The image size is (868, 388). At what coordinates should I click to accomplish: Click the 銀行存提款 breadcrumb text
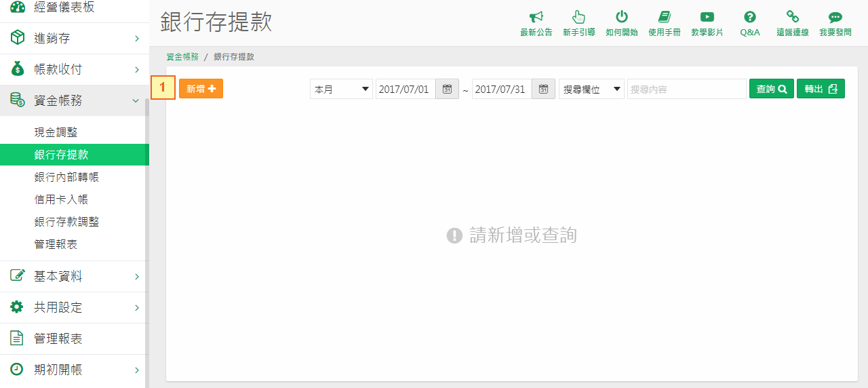tap(234, 57)
